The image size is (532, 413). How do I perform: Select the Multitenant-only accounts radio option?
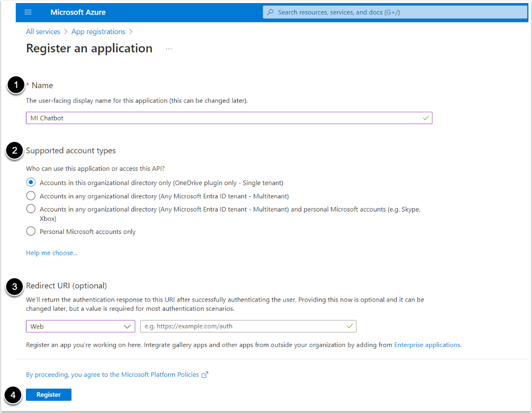pyautogui.click(x=31, y=196)
